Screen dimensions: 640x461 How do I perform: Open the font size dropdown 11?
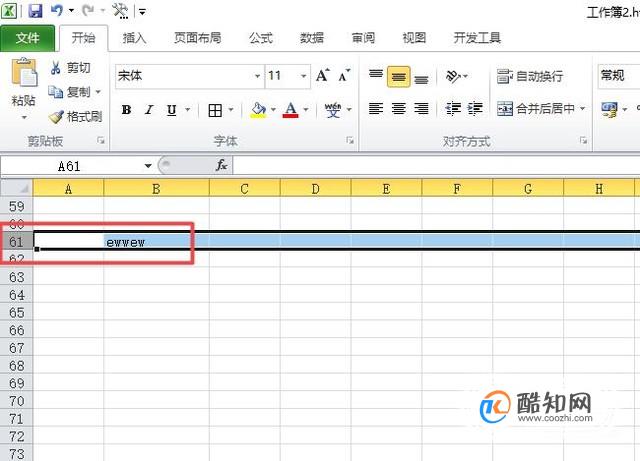[x=303, y=76]
